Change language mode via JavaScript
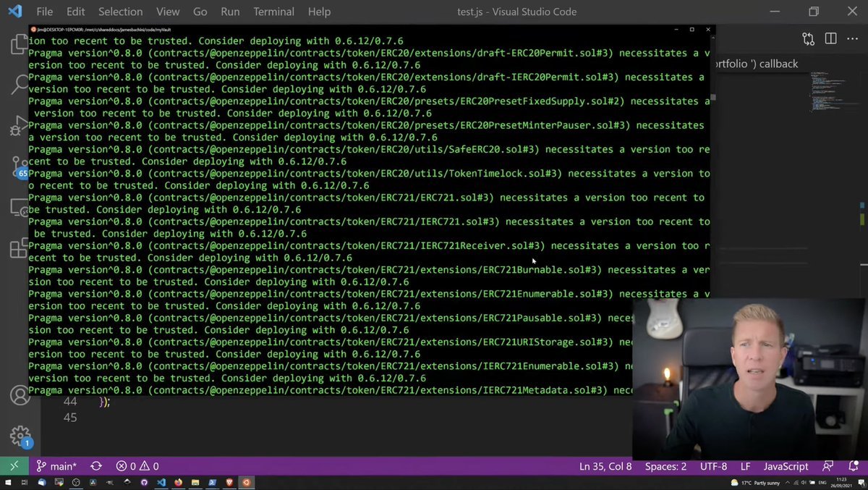 tap(786, 466)
